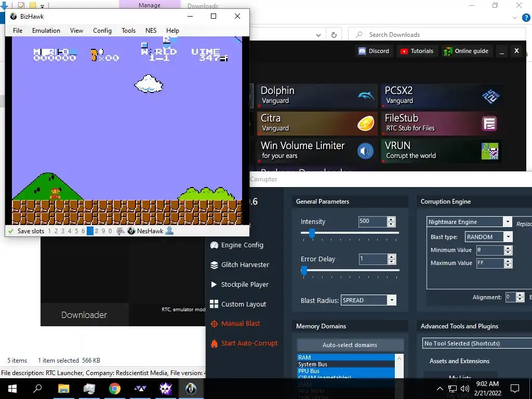Open the BizHawk Tools menu

[129, 31]
